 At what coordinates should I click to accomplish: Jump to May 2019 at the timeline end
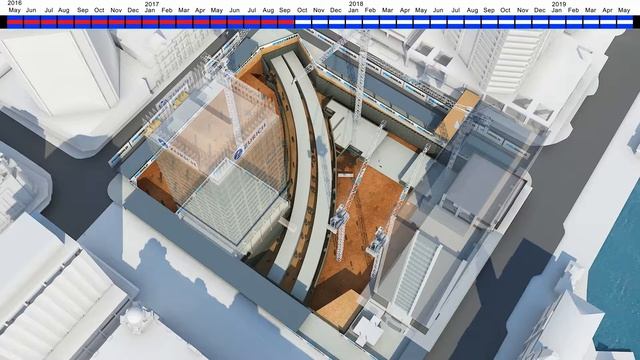point(625,22)
